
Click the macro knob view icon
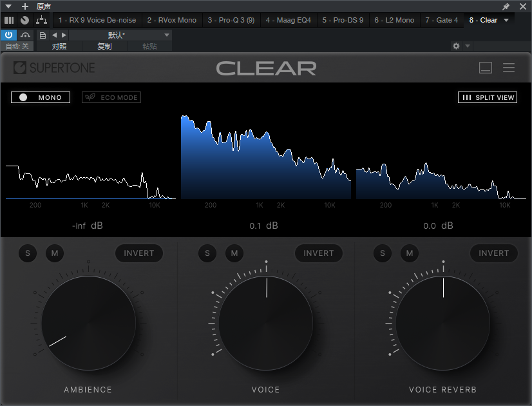click(24, 20)
